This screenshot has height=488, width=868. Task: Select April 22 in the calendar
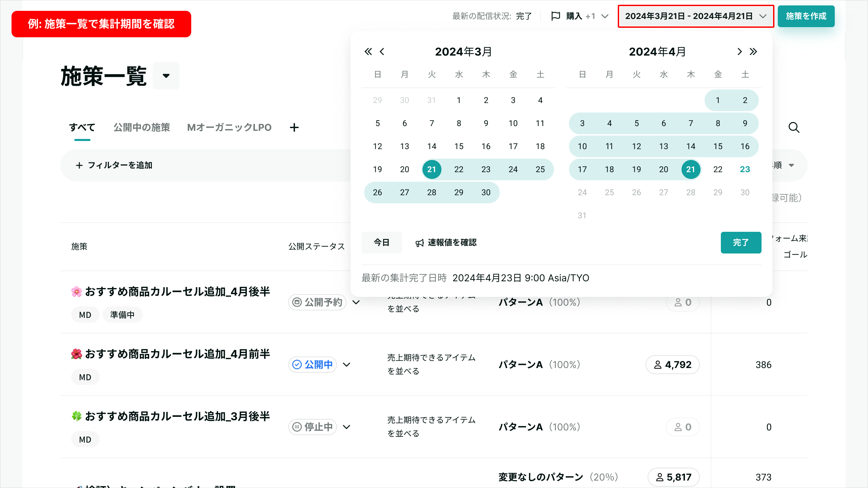pyautogui.click(x=718, y=169)
